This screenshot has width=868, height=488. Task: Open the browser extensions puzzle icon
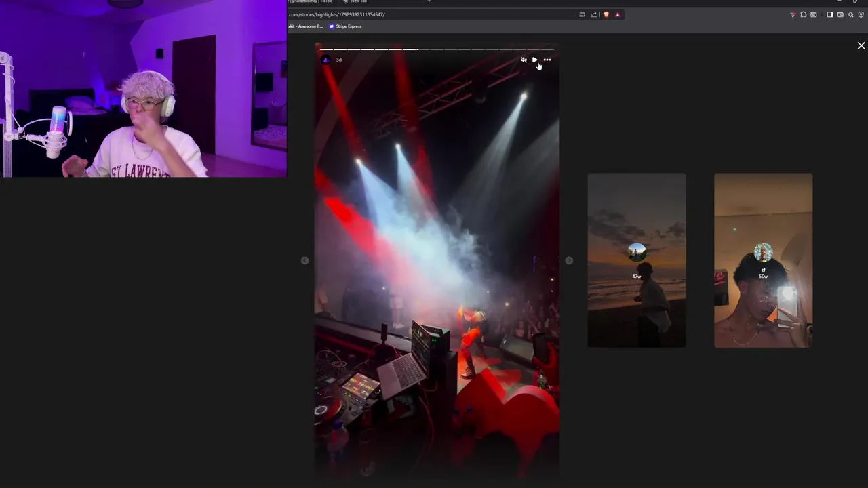803,14
